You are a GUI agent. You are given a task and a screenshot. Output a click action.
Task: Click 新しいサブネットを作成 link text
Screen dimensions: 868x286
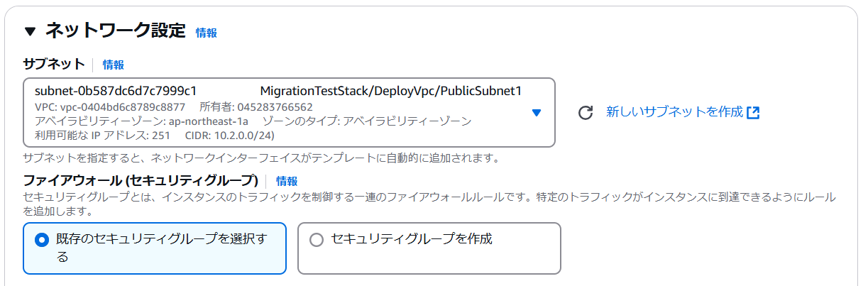674,112
